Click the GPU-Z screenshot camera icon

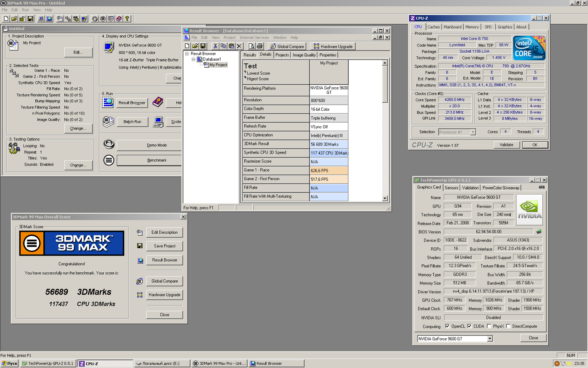coord(542,187)
